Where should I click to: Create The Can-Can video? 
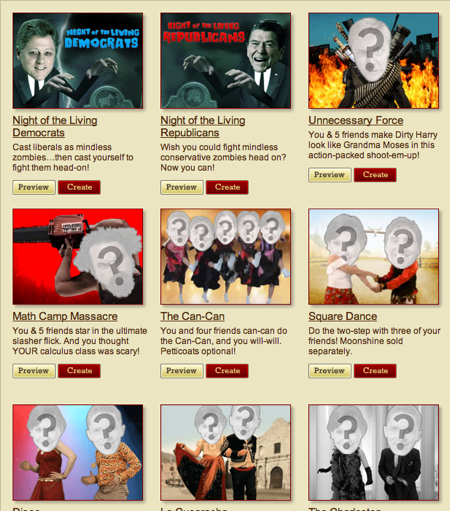227,371
